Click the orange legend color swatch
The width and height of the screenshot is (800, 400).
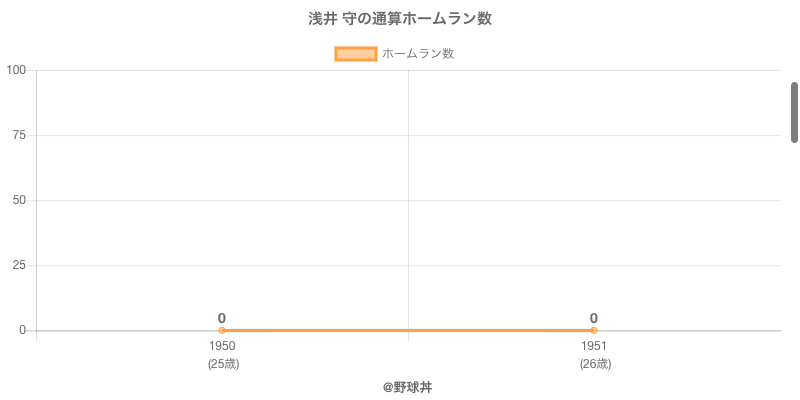point(355,54)
